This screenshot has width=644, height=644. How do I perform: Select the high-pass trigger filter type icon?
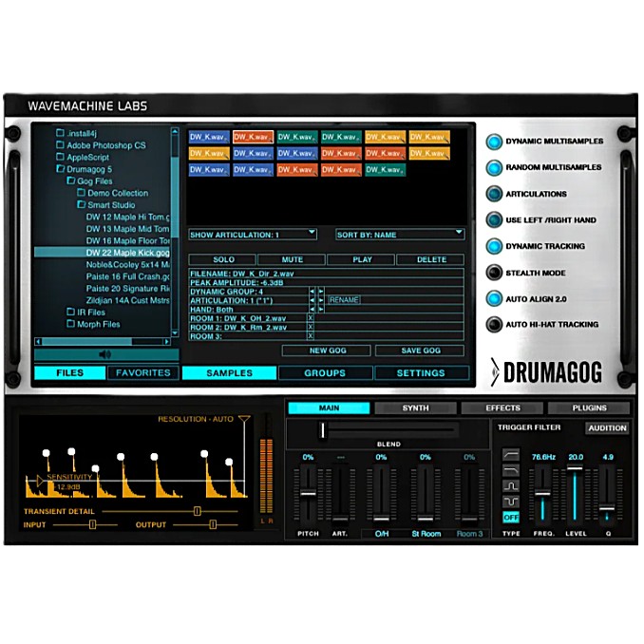click(x=511, y=455)
